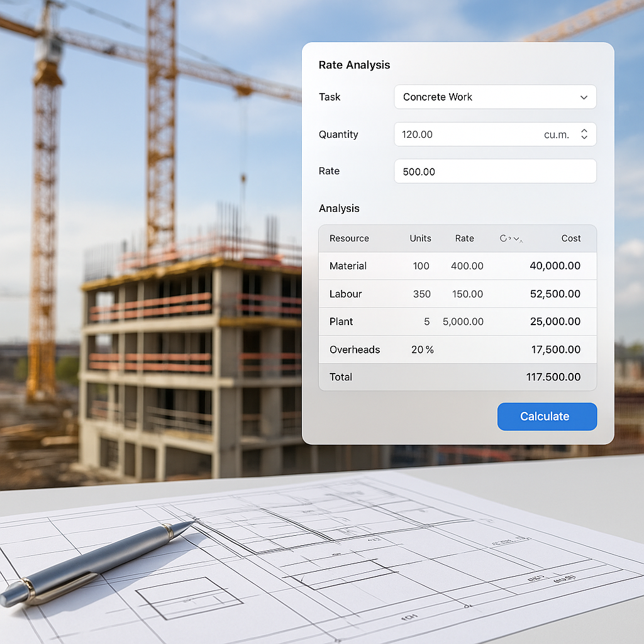Click Material cost 40,000.00
The height and width of the screenshot is (644, 644).
tap(555, 266)
